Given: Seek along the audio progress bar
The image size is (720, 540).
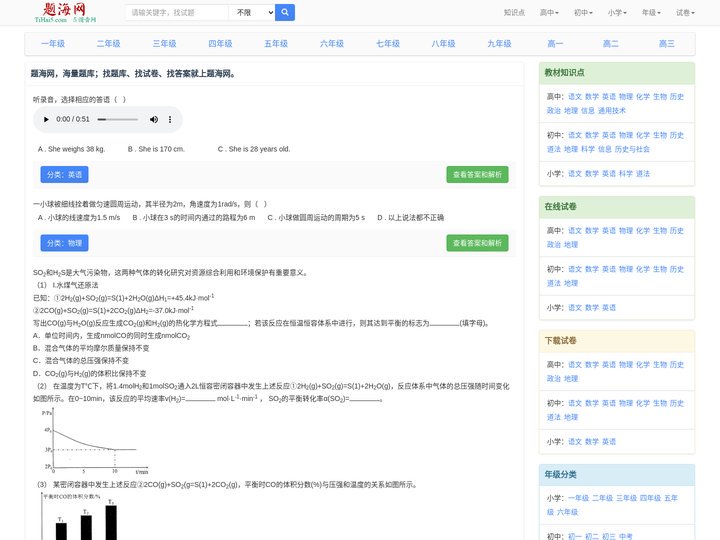Looking at the screenshot, I should click(118, 119).
